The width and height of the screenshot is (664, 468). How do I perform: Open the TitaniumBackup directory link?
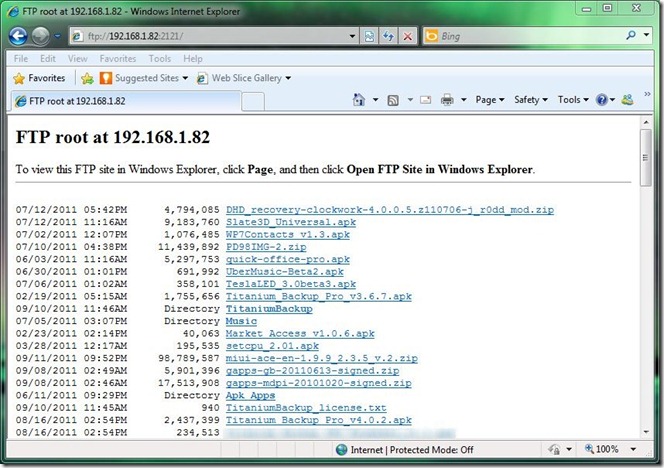click(x=269, y=308)
